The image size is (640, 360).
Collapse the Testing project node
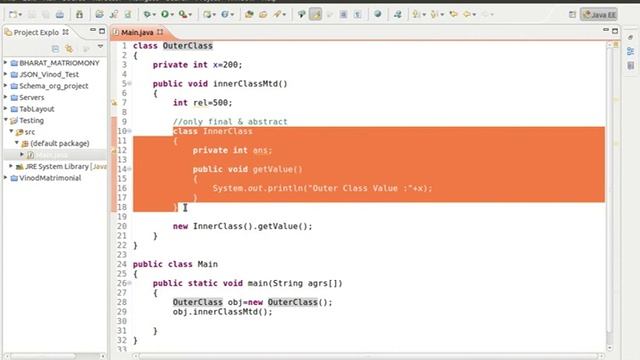pos(6,120)
